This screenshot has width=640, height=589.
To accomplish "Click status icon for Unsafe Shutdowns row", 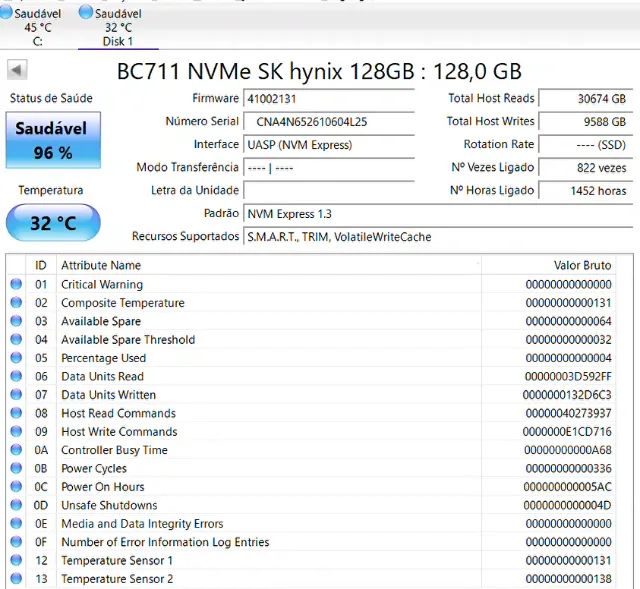I will coord(16,505).
